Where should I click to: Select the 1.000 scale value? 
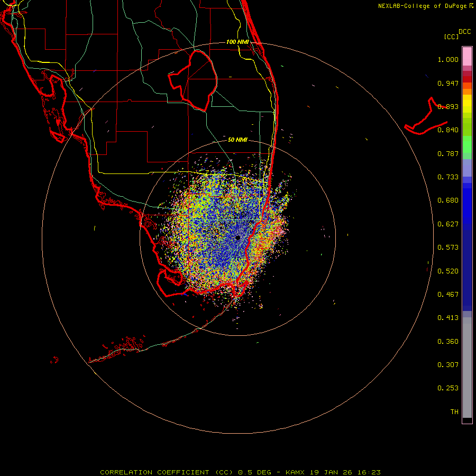coord(448,59)
